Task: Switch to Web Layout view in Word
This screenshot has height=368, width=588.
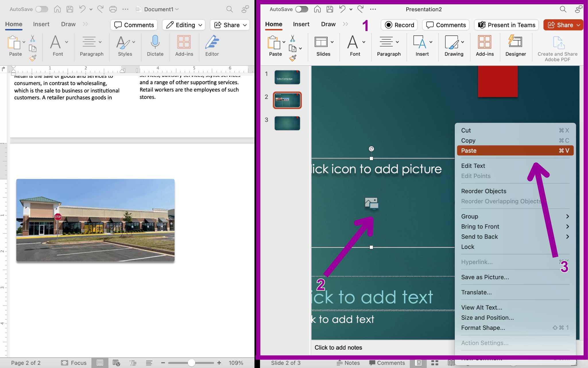Action: click(x=116, y=363)
